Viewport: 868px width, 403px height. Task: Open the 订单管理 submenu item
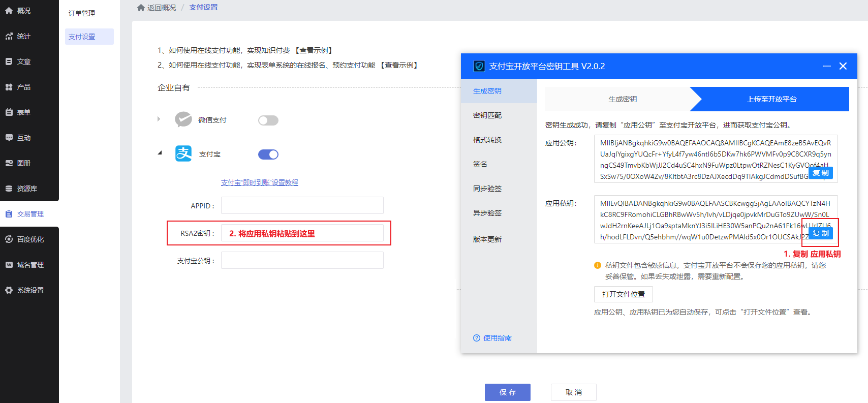[x=82, y=13]
